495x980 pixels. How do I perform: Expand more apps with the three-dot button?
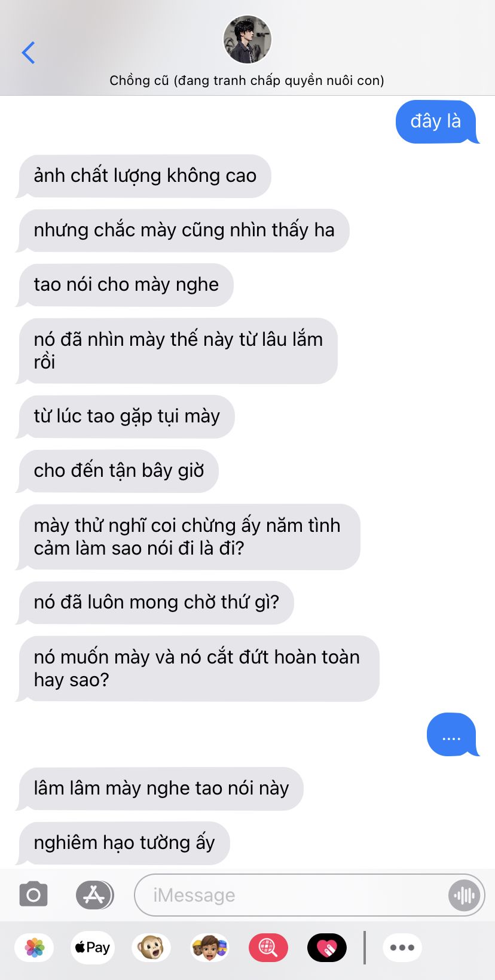tap(402, 947)
